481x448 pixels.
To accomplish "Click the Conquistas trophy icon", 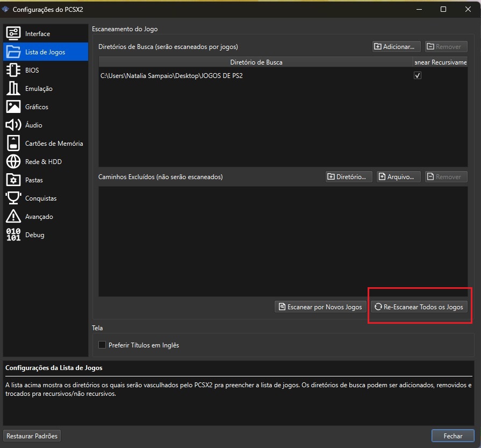I will pyautogui.click(x=13, y=198).
